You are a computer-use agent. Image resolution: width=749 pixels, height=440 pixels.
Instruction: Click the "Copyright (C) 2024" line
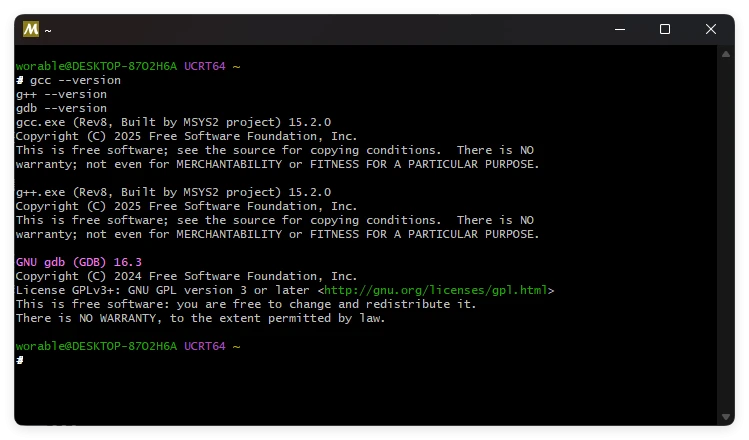coord(186,276)
